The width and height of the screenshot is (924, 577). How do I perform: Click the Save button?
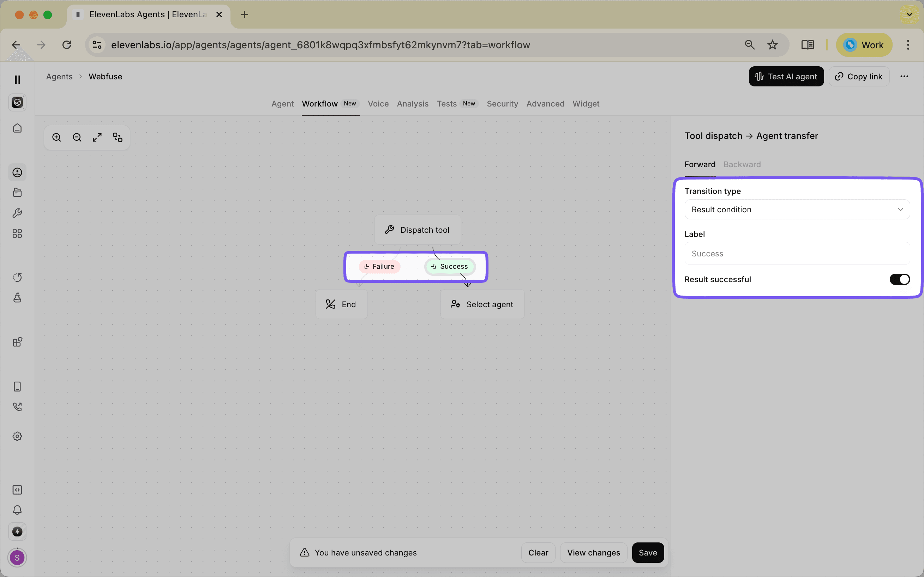click(648, 552)
